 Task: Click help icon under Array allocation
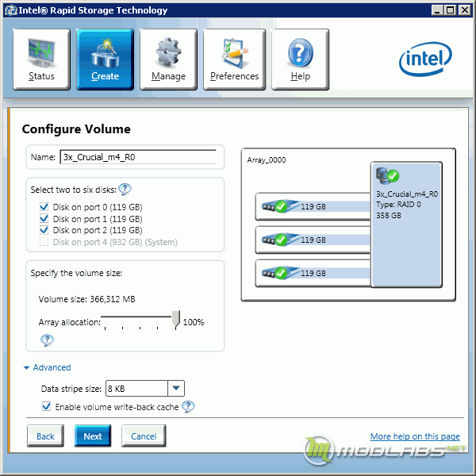(x=47, y=340)
